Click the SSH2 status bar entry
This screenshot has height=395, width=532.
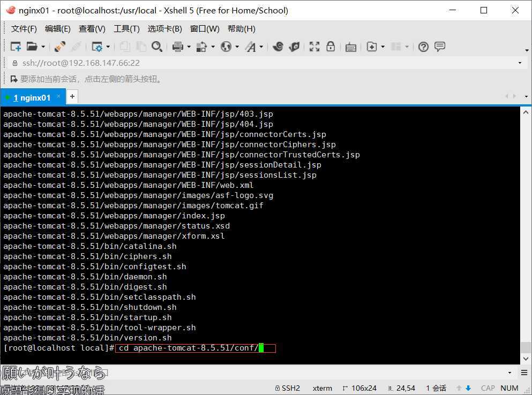[x=287, y=388]
